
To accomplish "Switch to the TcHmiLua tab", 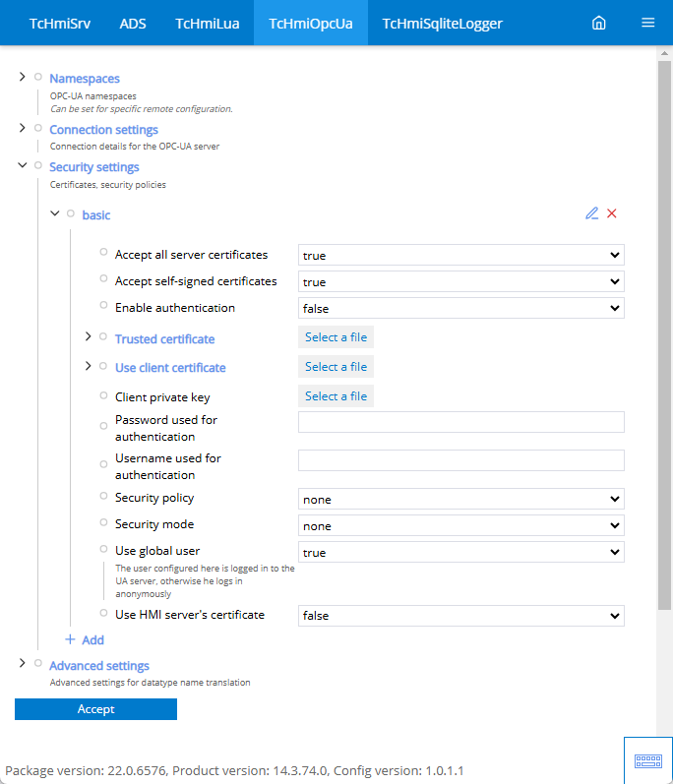I will click(207, 23).
